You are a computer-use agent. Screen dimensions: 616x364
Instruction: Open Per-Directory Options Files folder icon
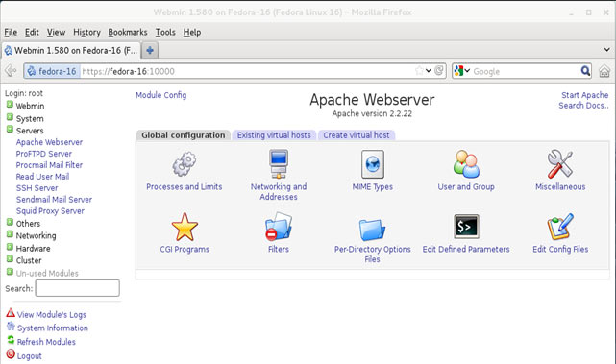[x=372, y=230]
